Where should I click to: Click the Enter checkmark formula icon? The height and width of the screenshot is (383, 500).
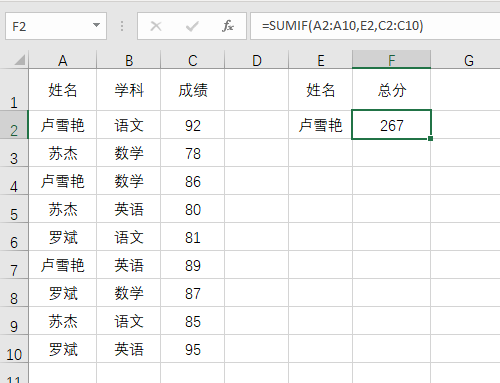pyautogui.click(x=192, y=26)
